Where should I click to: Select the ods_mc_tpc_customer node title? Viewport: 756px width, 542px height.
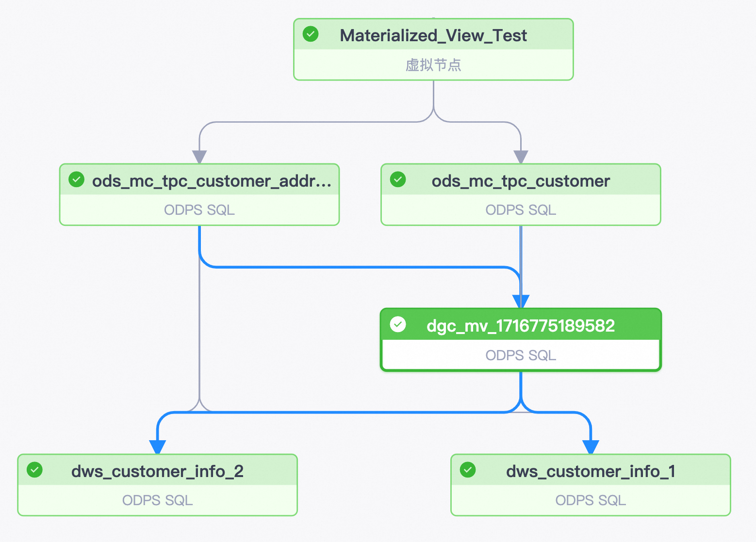521,181
